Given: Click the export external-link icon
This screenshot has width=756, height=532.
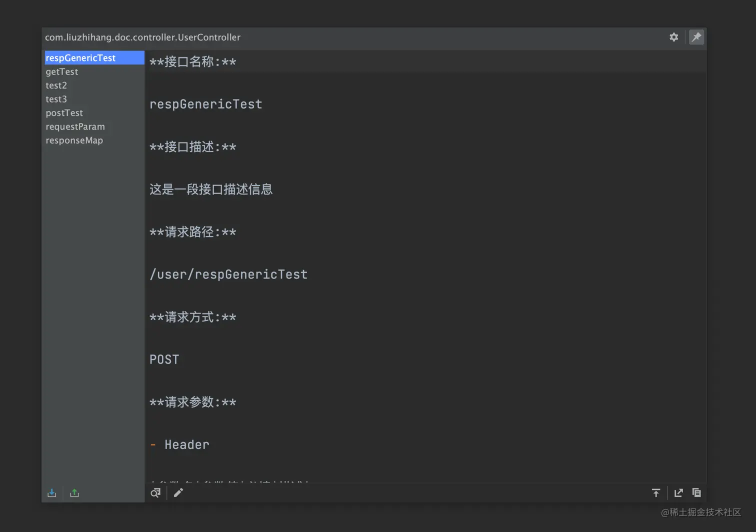Looking at the screenshot, I should point(678,493).
